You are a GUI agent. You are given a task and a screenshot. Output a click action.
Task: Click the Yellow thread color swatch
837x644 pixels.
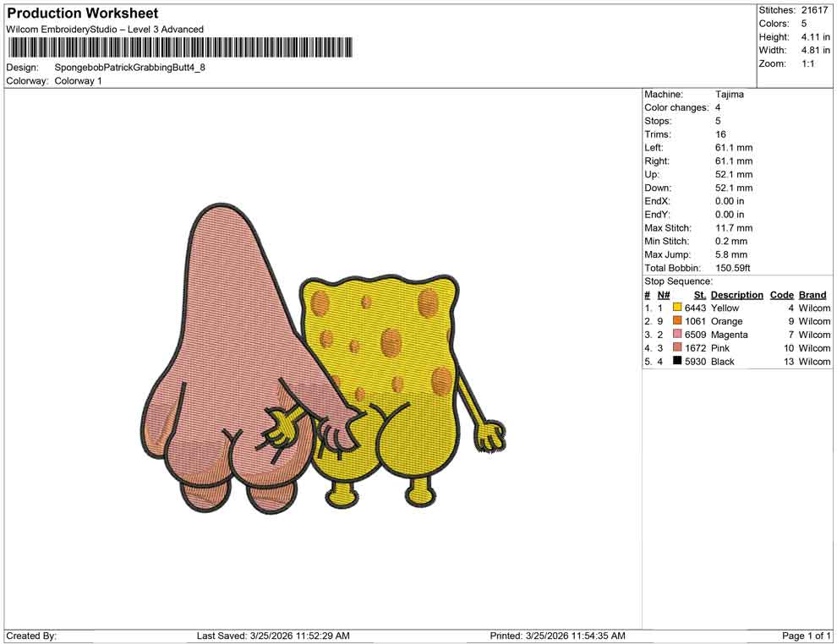point(677,308)
